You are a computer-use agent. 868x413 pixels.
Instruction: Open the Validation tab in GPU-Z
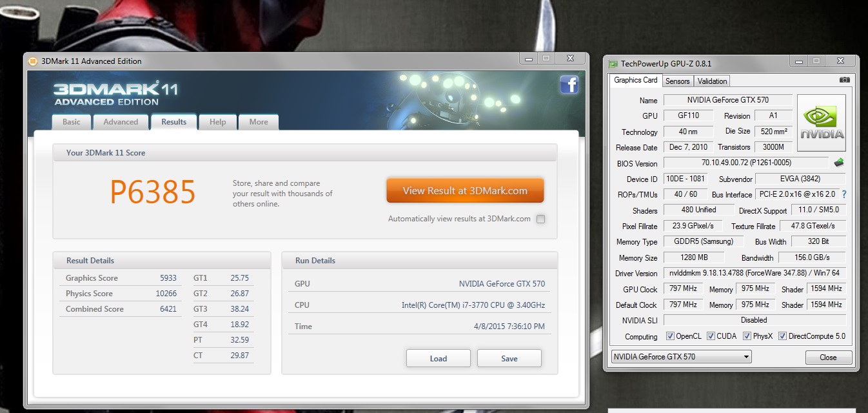[712, 81]
